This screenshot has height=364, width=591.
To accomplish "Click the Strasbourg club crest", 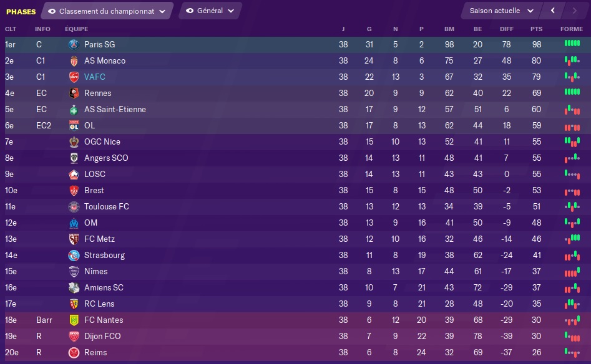I will [74, 255].
